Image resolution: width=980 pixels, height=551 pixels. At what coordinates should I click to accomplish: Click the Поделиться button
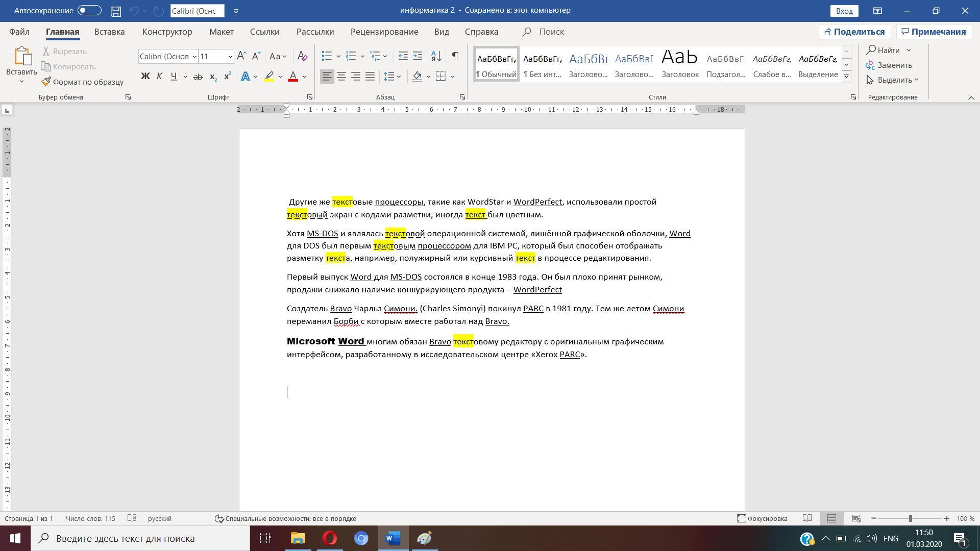pyautogui.click(x=854, y=32)
